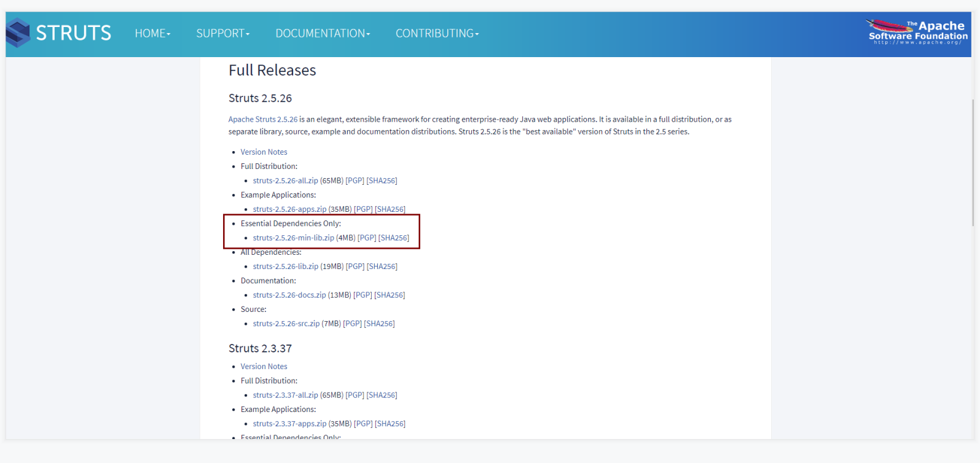Click the Example Applications label under Struts 2.5.26

pyautogui.click(x=278, y=195)
